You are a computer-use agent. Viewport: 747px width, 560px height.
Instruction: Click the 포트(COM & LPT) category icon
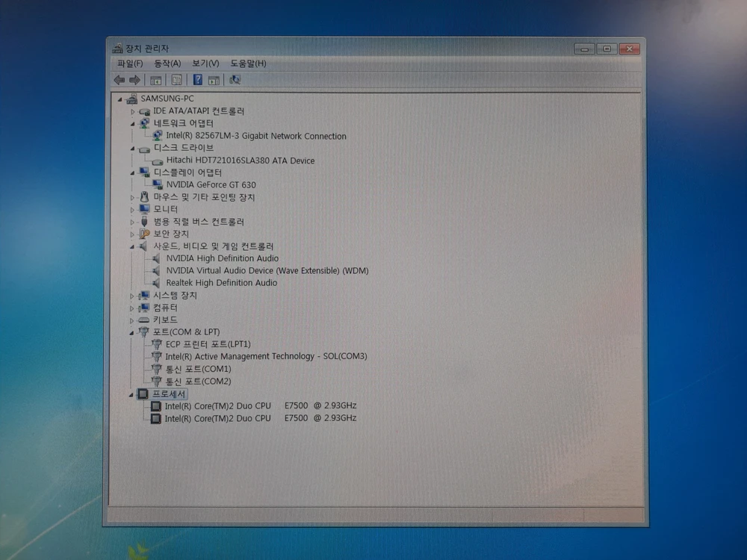(143, 332)
